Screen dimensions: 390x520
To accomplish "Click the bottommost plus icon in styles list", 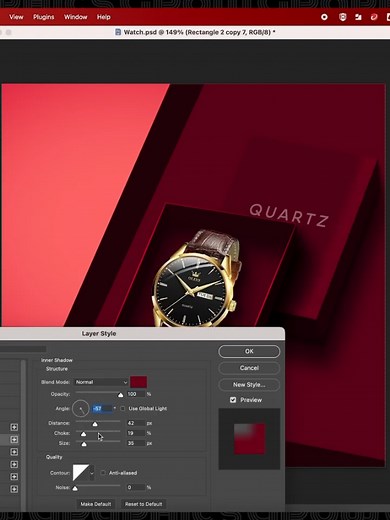I will [14, 489].
